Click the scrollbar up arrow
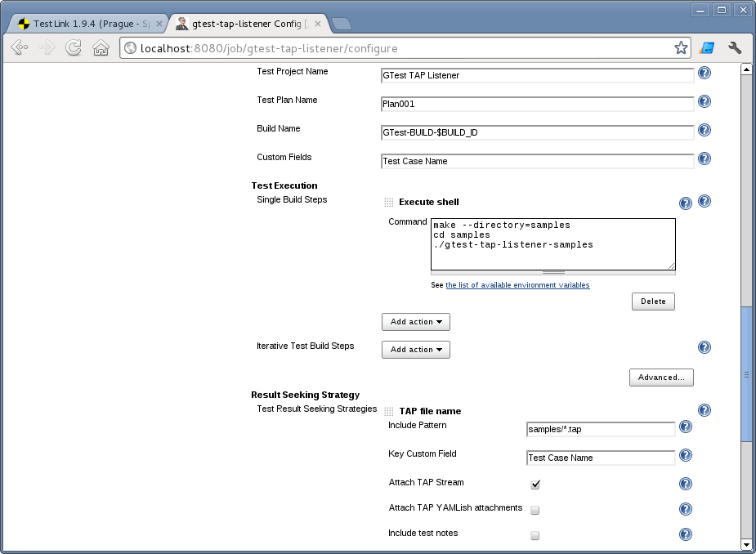This screenshot has height=554, width=756. pyautogui.click(x=746, y=69)
